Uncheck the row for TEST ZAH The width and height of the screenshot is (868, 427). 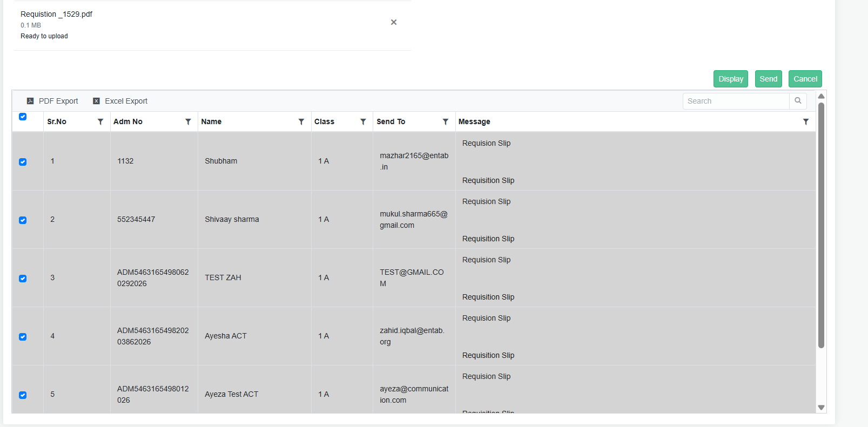point(23,279)
